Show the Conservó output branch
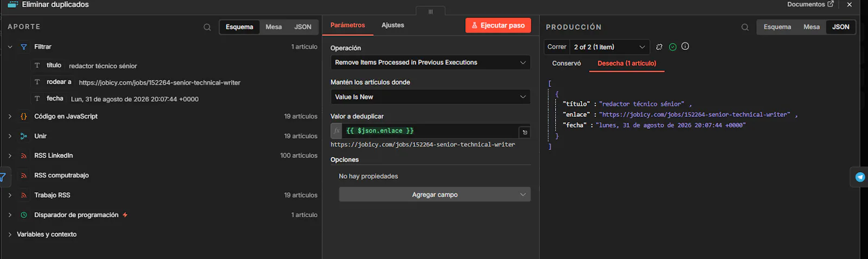The width and height of the screenshot is (868, 259). (566, 64)
